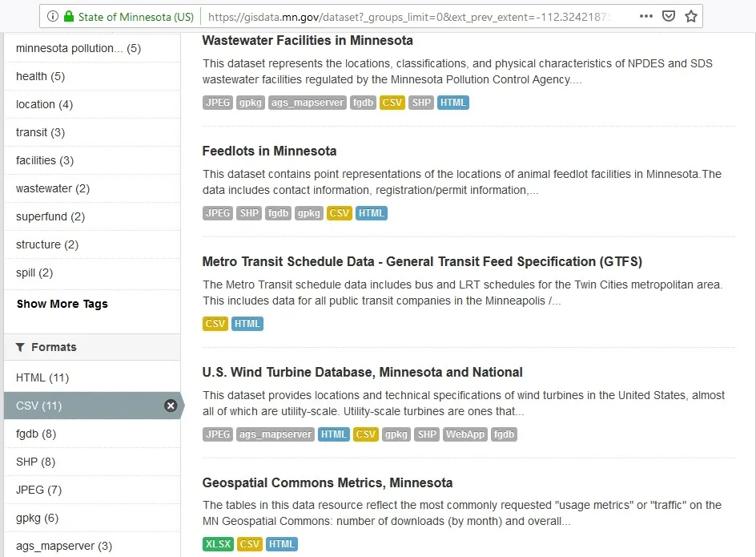
Task: Click the ags_mapserver badge on Wastewater Facilities
Action: coord(307,103)
